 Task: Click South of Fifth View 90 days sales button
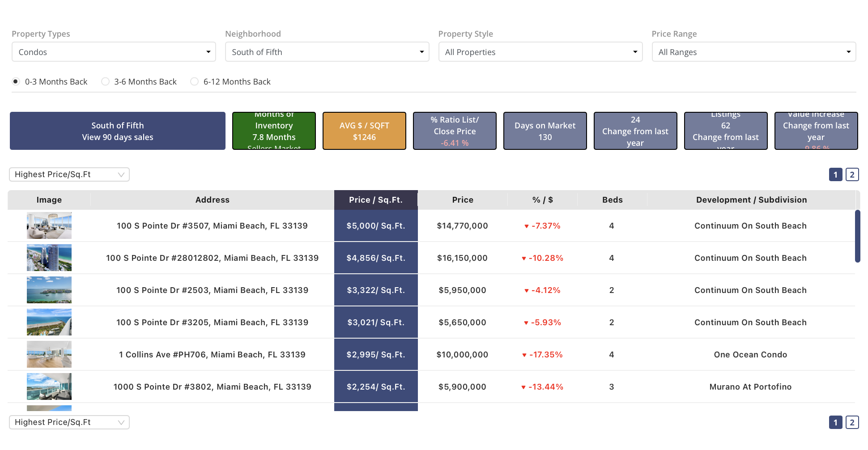click(118, 131)
